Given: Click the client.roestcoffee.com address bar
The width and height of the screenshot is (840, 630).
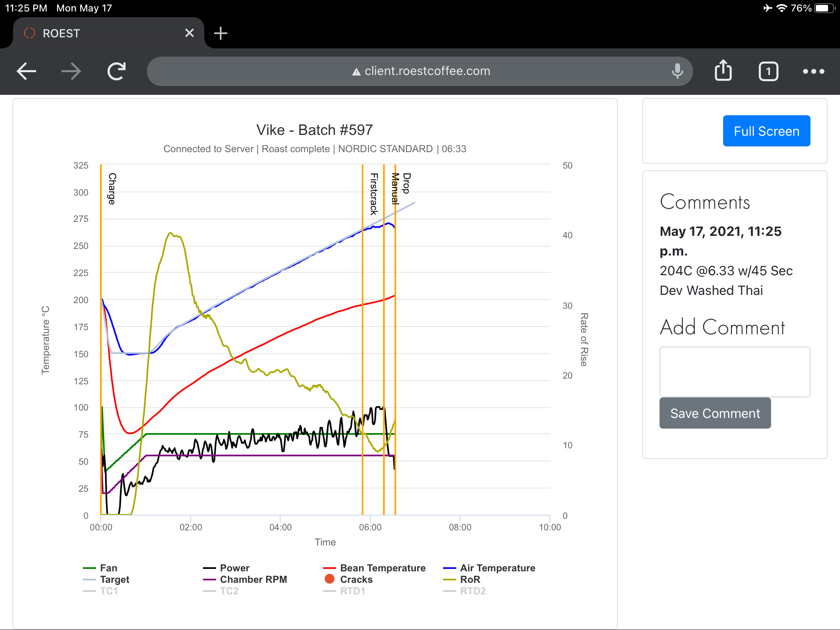Looking at the screenshot, I should point(420,71).
